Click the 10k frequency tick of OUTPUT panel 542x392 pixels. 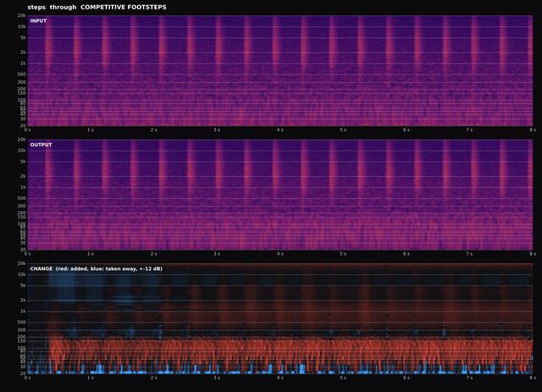[x=22, y=151]
